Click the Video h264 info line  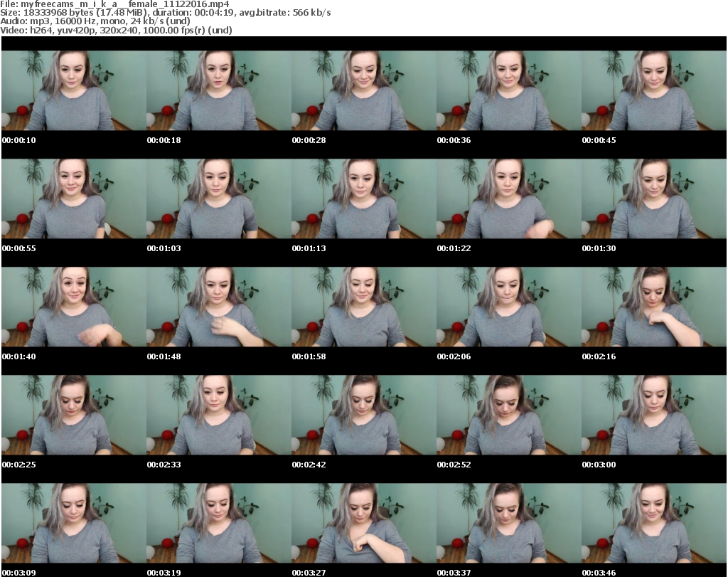pos(116,30)
